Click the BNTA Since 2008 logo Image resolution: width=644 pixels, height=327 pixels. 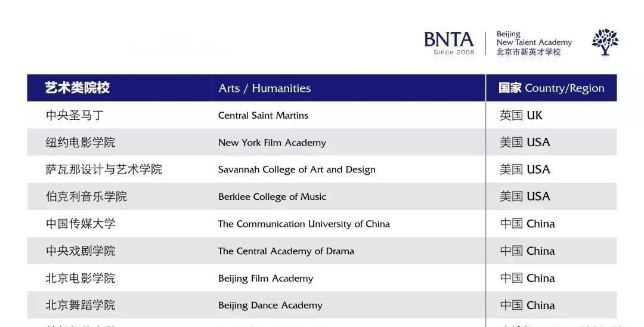click(x=449, y=42)
